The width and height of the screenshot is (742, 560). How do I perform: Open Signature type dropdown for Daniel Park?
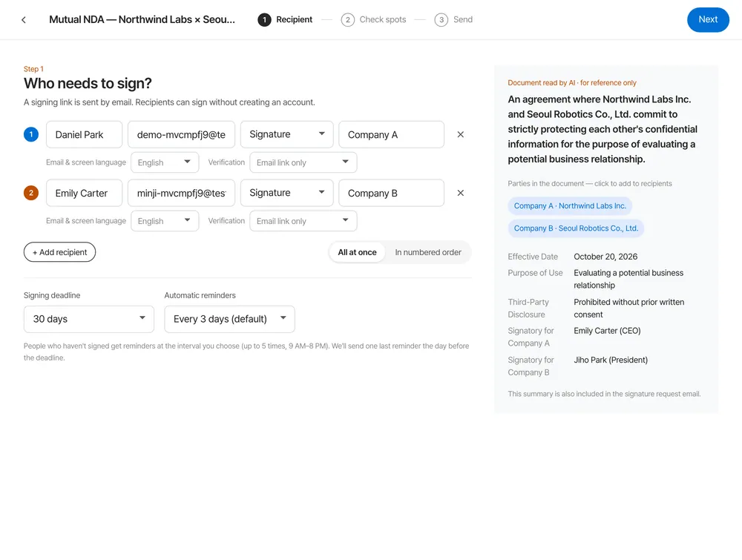point(286,134)
